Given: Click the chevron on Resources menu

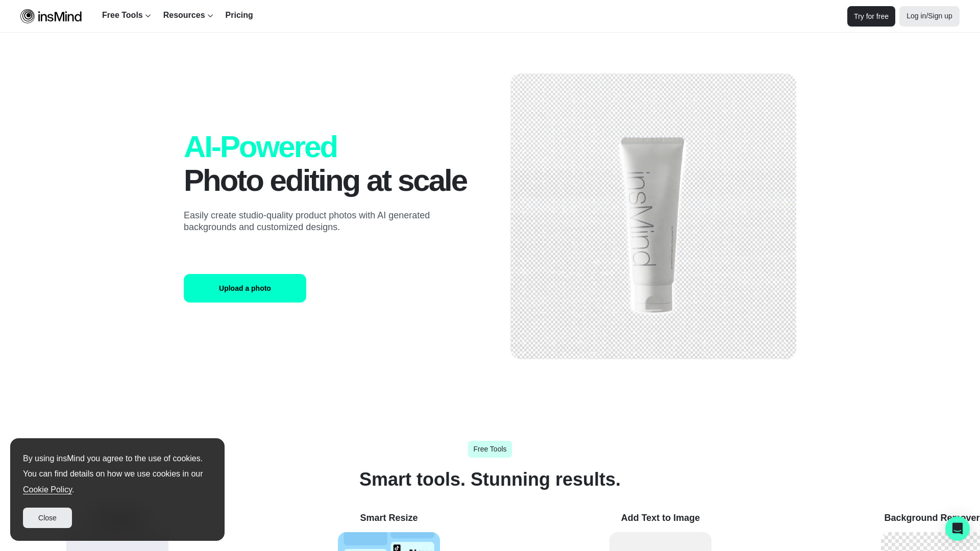Looking at the screenshot, I should click(x=211, y=16).
